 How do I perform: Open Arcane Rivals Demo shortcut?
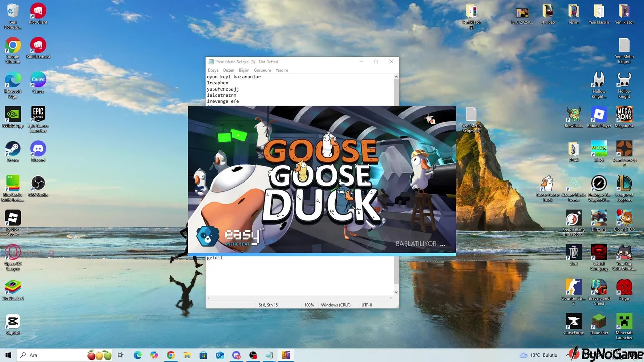(x=574, y=189)
